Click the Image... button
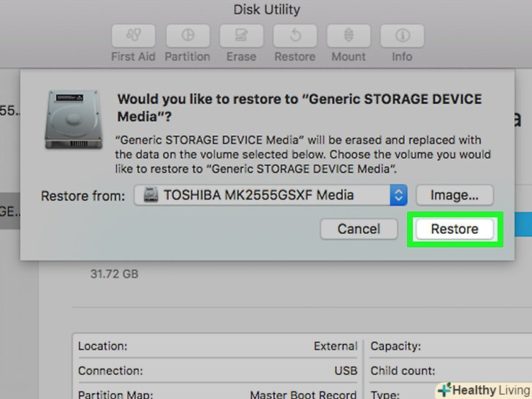This screenshot has width=532, height=399. tap(455, 195)
